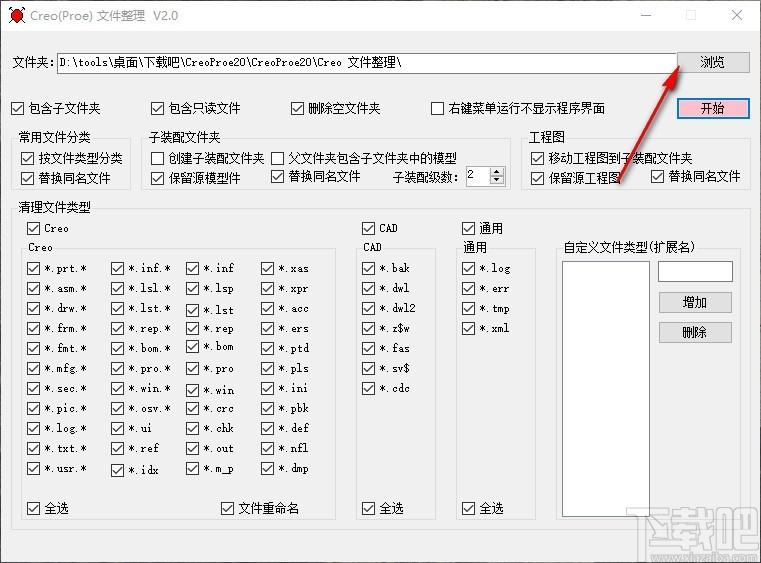Toggle the *.frm.* checkbox
761x563 pixels.
coord(33,328)
